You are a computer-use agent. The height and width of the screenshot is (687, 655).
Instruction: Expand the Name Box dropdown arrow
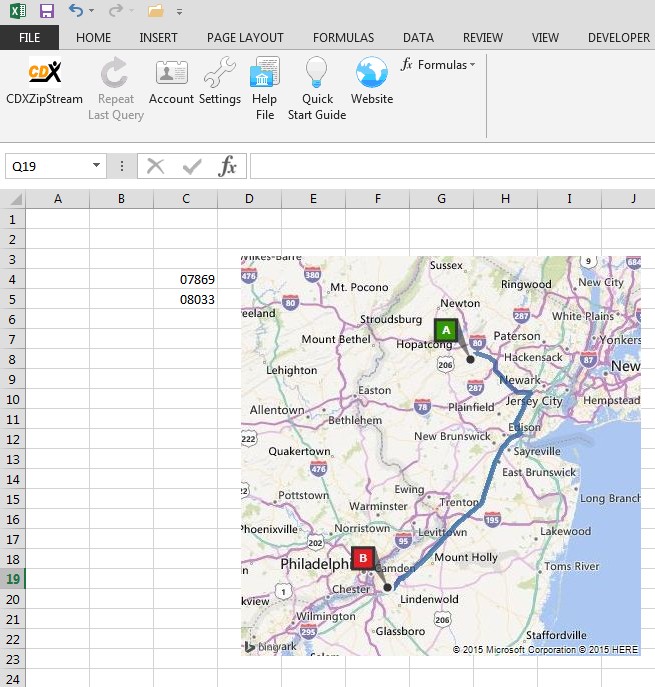[96, 166]
